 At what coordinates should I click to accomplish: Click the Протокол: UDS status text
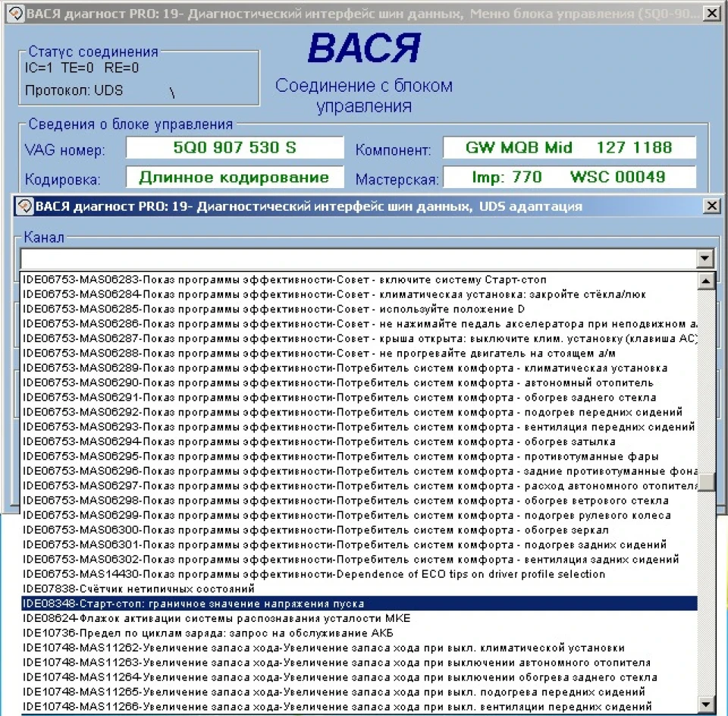(74, 90)
